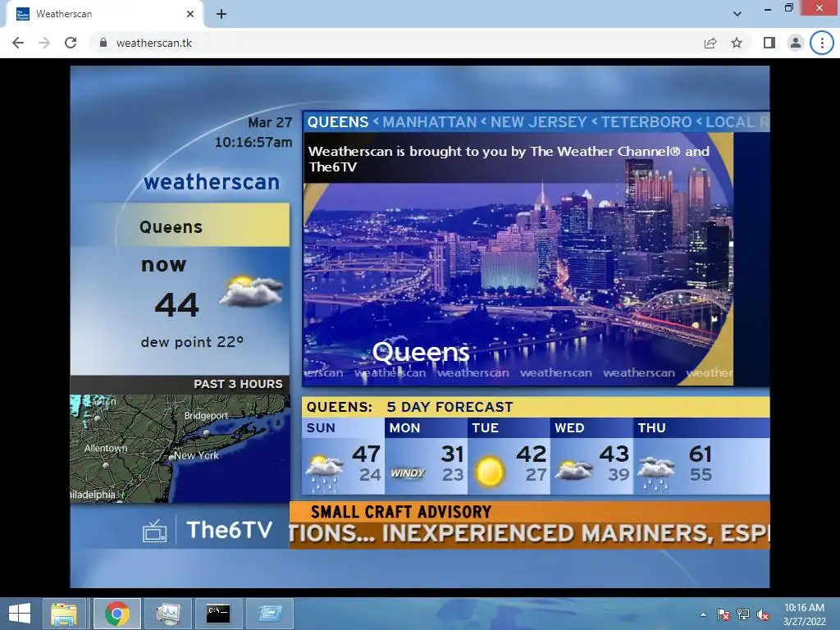The image size is (840, 630).
Task: Click the yellow Queens location banner
Action: coord(181,225)
